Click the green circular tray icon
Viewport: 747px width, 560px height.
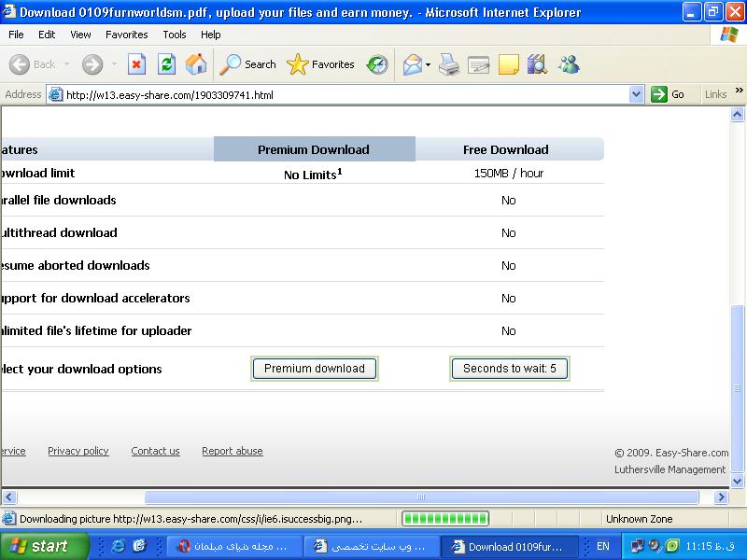(x=672, y=546)
